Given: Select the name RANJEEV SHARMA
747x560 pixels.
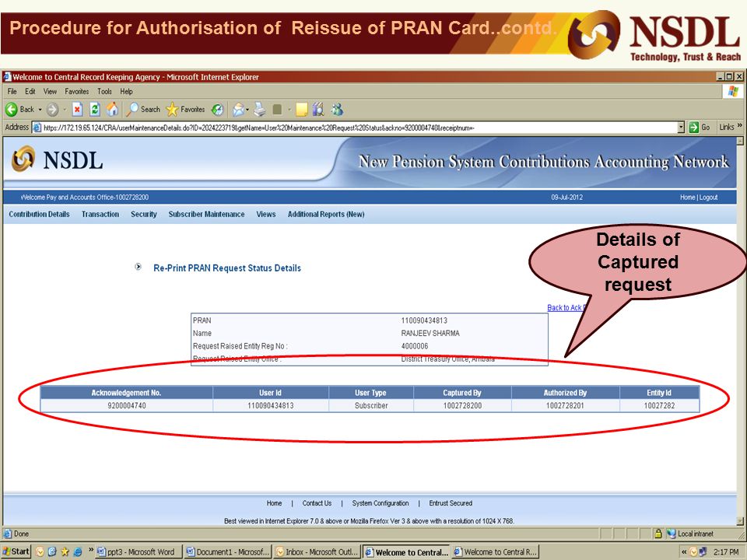Looking at the screenshot, I should (430, 334).
